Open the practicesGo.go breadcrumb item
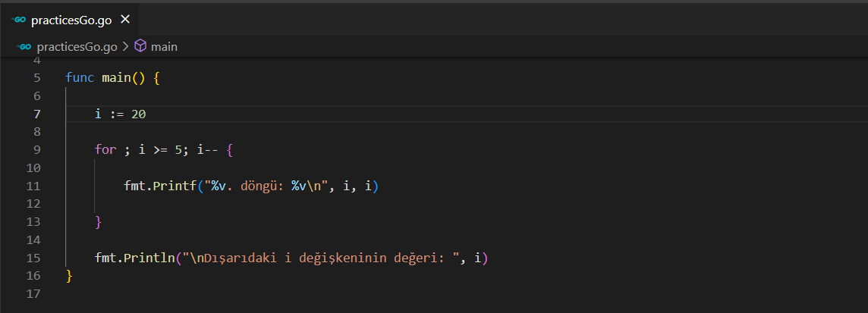This screenshot has width=868, height=313. tap(77, 47)
